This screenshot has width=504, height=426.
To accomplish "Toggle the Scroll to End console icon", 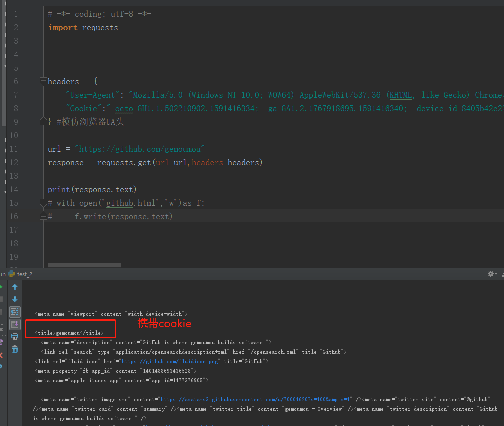I will click(15, 324).
